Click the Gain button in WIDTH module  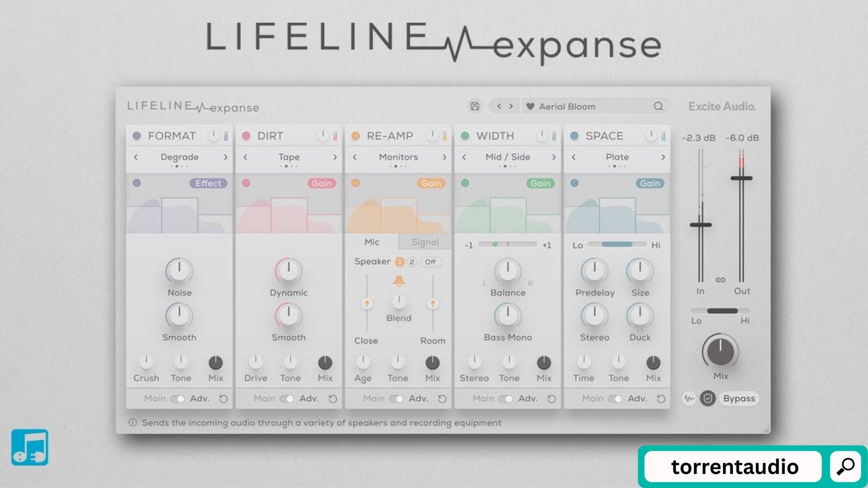tap(540, 183)
